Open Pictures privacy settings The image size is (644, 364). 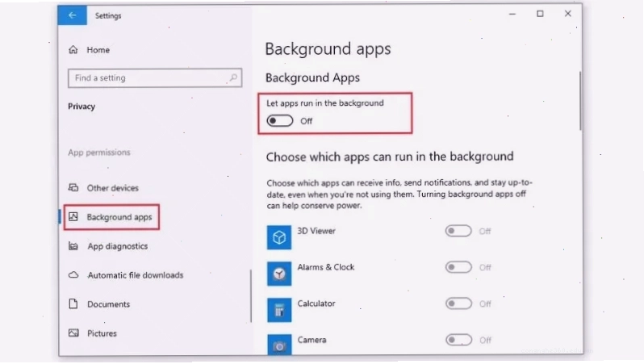(102, 333)
